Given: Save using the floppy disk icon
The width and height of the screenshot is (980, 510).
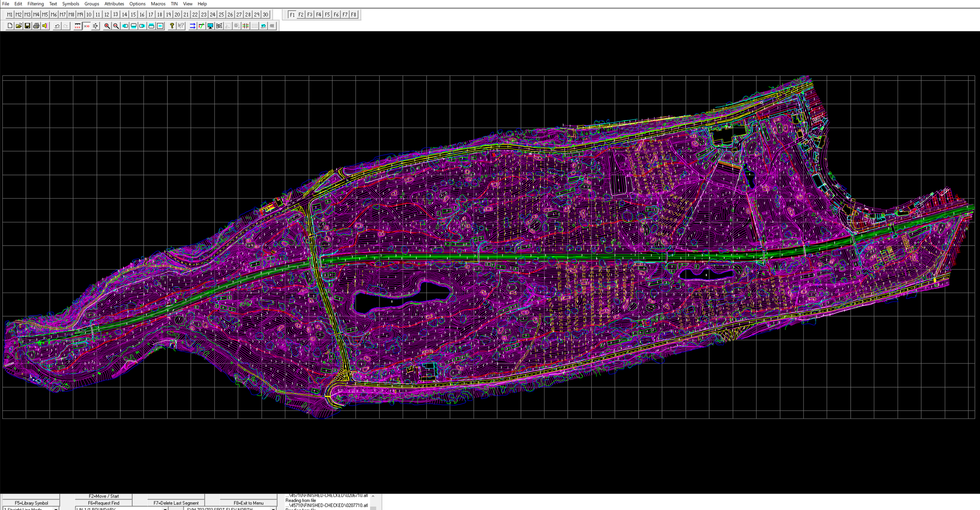Looking at the screenshot, I should pos(27,26).
